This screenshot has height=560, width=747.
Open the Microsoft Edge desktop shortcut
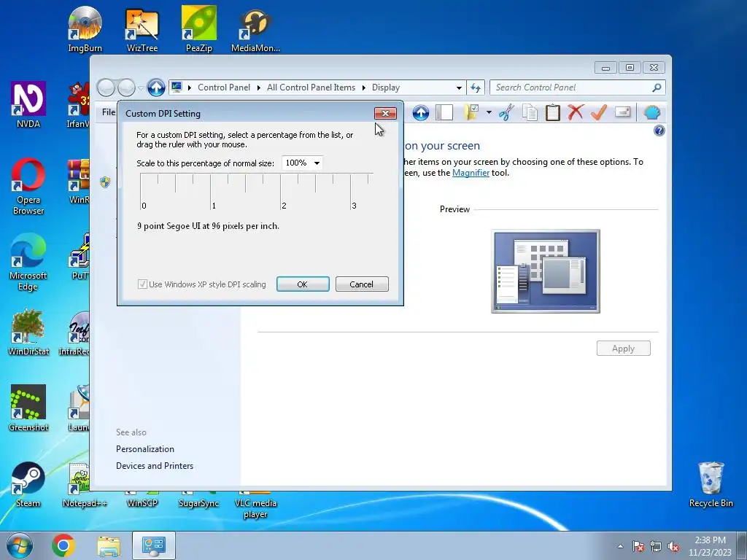click(x=28, y=262)
